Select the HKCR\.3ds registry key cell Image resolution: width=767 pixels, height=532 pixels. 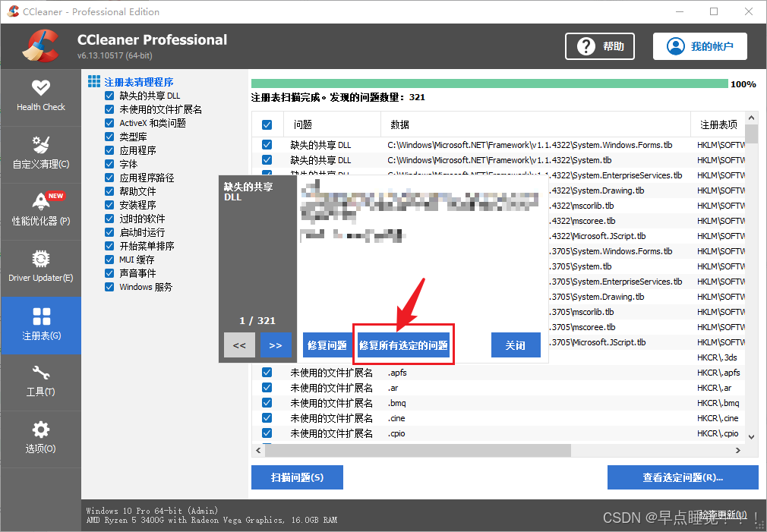pos(717,357)
